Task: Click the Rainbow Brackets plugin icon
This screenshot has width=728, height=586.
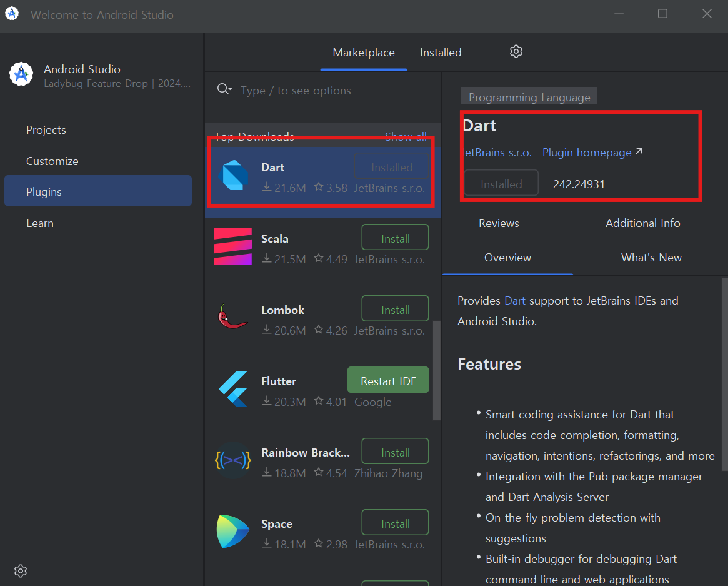Action: [233, 460]
